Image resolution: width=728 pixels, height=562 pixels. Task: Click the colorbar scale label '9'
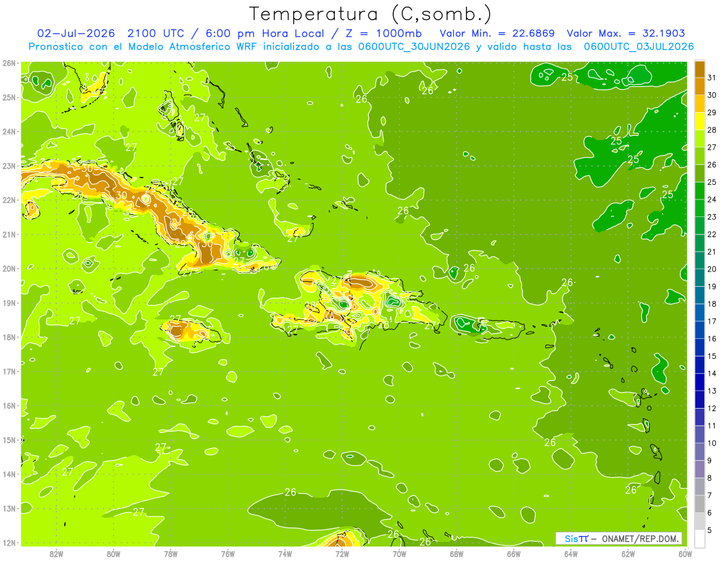coord(710,461)
